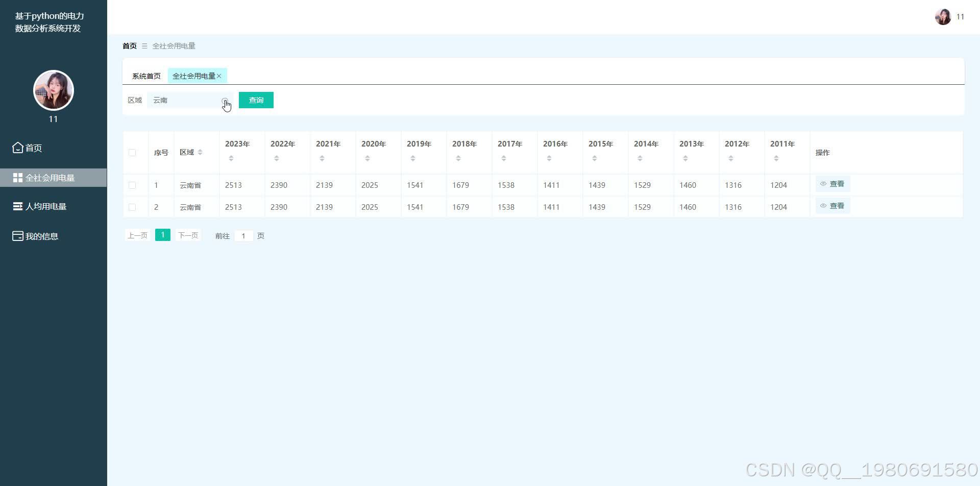The height and width of the screenshot is (486, 980).
Task: Sort by 2013年 column
Action: 685,159
